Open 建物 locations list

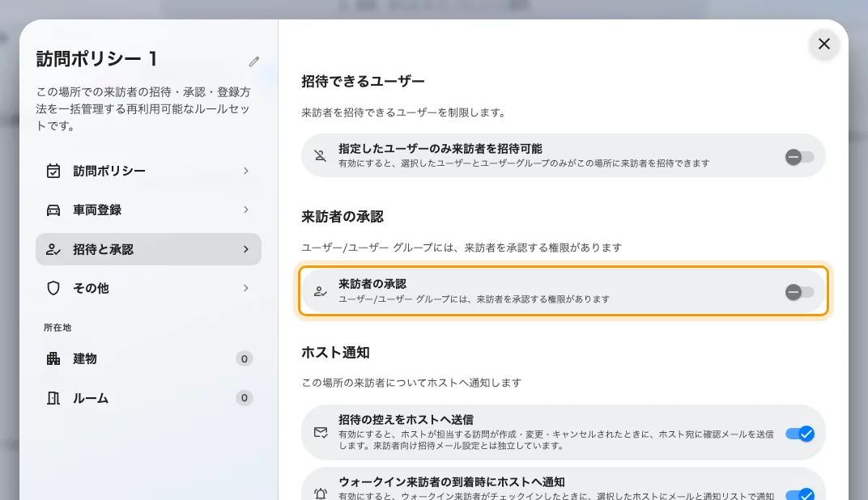click(148, 359)
